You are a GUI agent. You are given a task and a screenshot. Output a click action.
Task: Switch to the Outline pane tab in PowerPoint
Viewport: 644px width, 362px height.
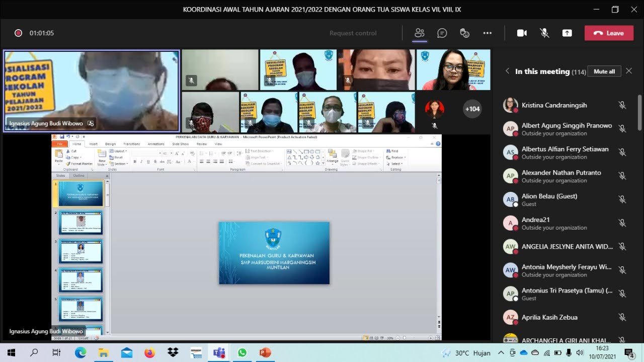(79, 176)
